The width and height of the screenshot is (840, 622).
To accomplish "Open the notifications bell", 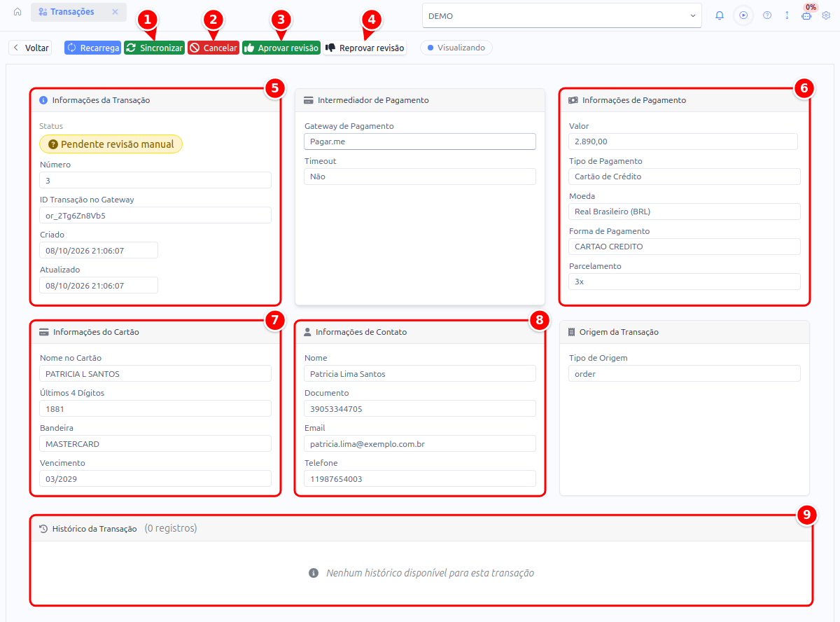I will pyautogui.click(x=720, y=15).
